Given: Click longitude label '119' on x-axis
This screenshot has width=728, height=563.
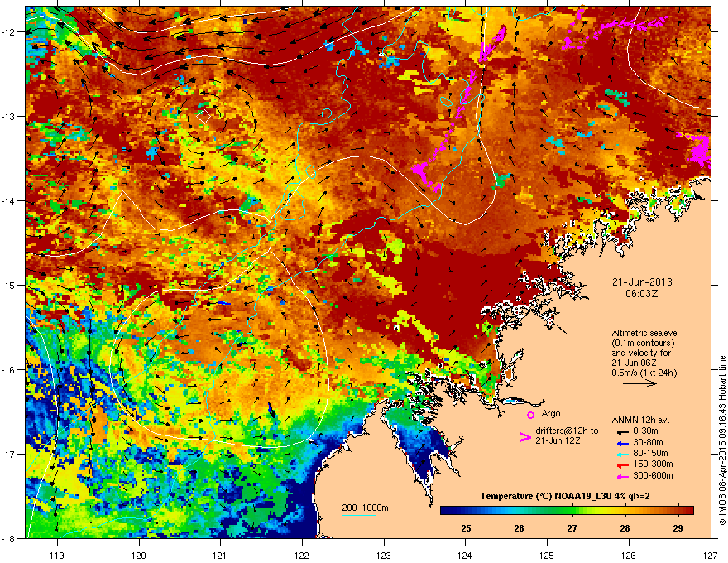Looking at the screenshot, I should pos(57,555).
